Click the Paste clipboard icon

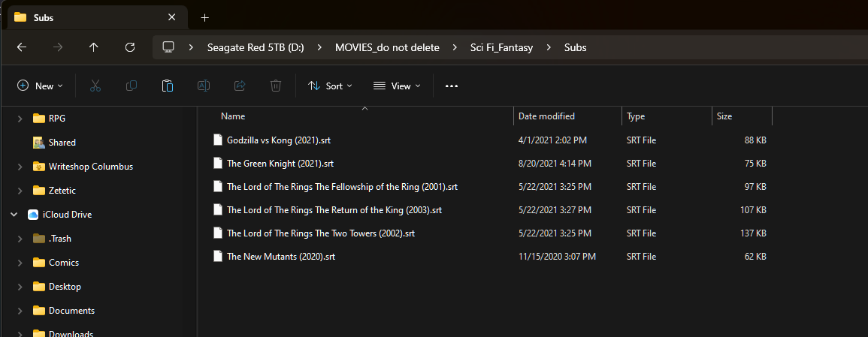click(x=168, y=86)
